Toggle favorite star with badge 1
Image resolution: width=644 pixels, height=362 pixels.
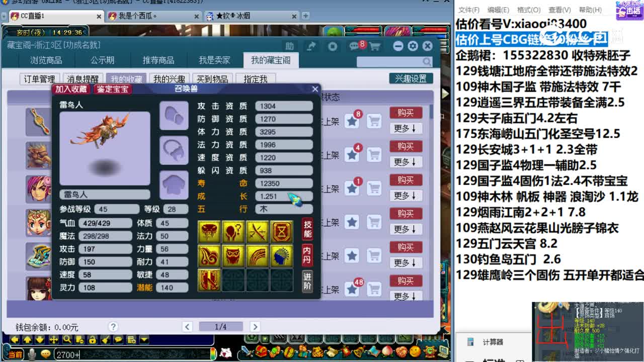click(x=352, y=189)
